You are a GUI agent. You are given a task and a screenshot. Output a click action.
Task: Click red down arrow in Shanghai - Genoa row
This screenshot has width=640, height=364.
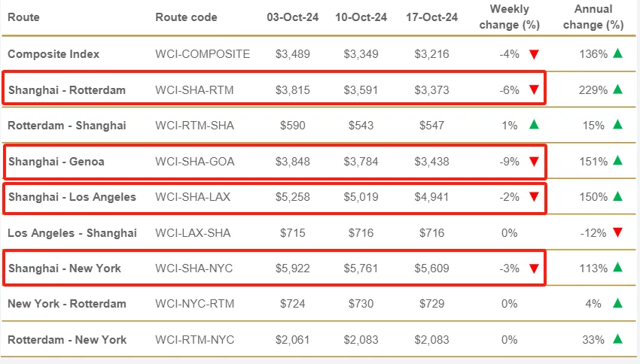click(x=534, y=162)
